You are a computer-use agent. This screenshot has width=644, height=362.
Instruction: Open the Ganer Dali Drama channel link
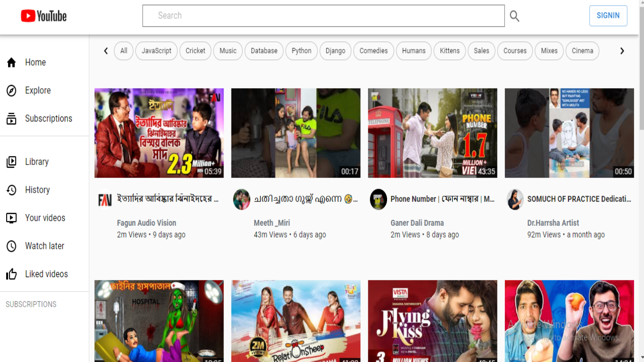click(x=417, y=223)
